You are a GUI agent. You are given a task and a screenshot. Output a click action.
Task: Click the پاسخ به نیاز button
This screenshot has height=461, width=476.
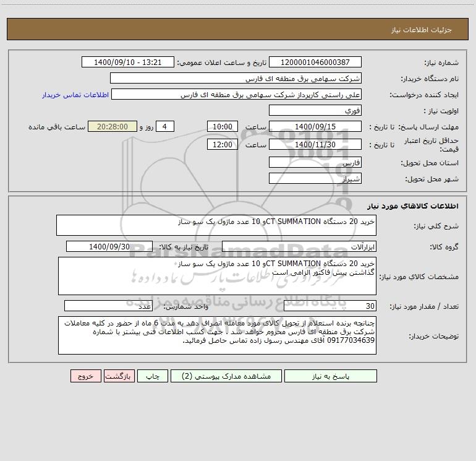pyautogui.click(x=331, y=376)
